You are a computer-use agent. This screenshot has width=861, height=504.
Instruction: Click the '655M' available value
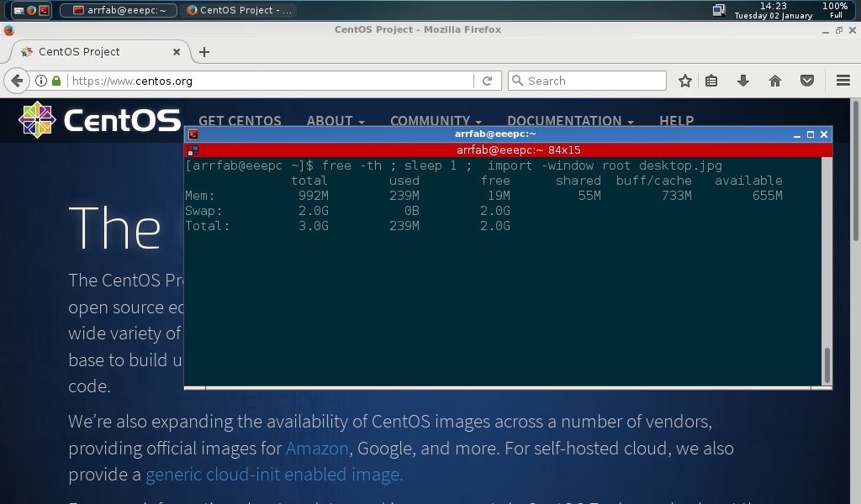pyautogui.click(x=767, y=196)
